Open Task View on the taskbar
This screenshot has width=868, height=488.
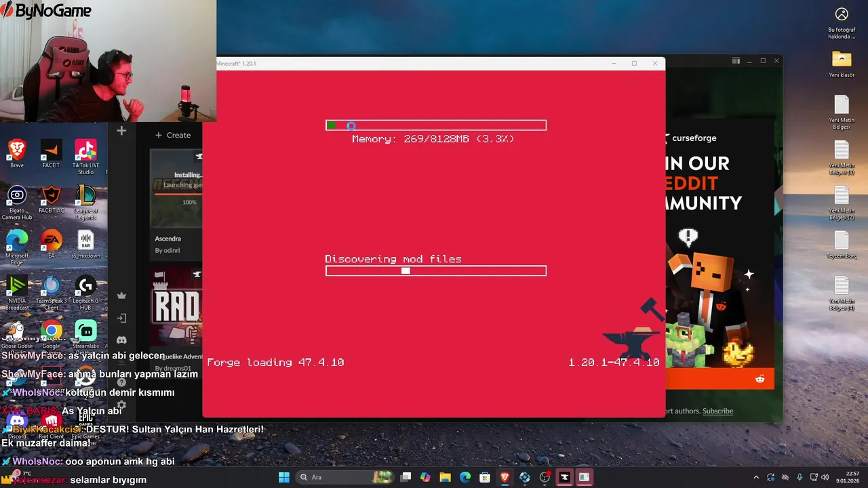point(406,477)
